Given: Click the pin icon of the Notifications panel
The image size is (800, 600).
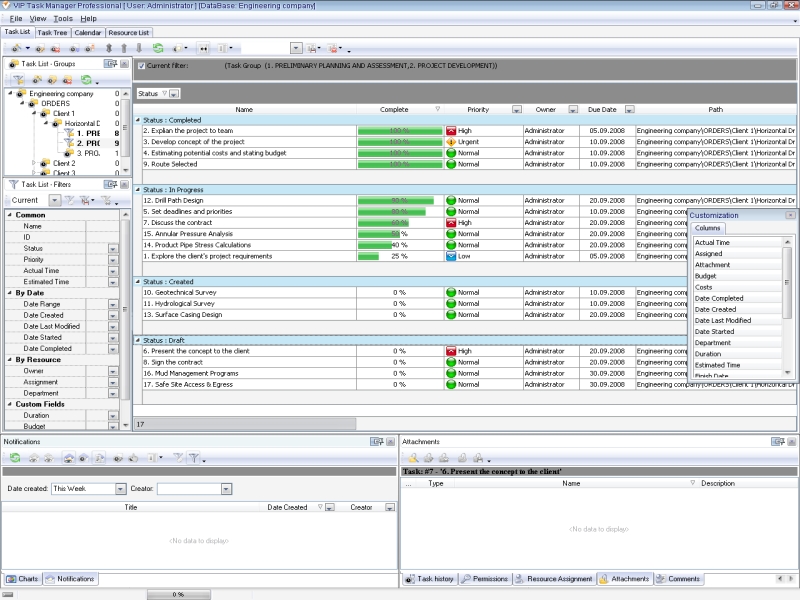Looking at the screenshot, I should (x=377, y=442).
